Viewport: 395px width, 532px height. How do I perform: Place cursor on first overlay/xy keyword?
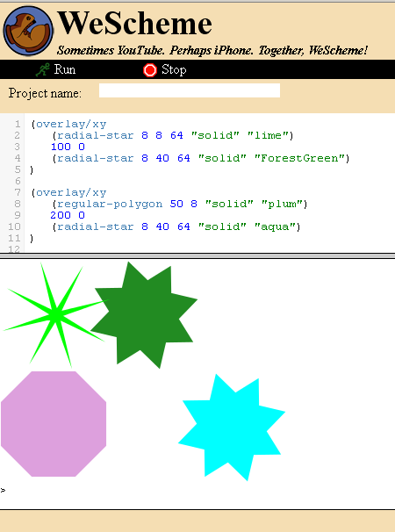pyautogui.click(x=71, y=124)
